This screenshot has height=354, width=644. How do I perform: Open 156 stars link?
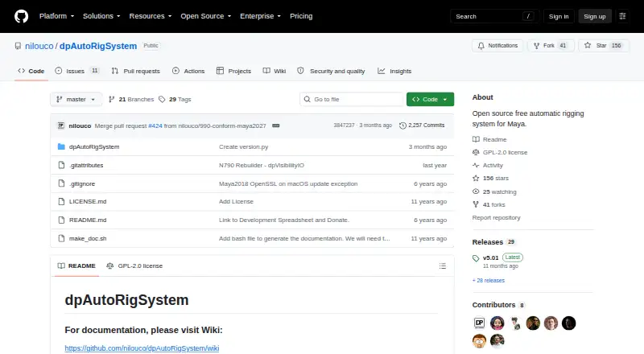(x=490, y=179)
